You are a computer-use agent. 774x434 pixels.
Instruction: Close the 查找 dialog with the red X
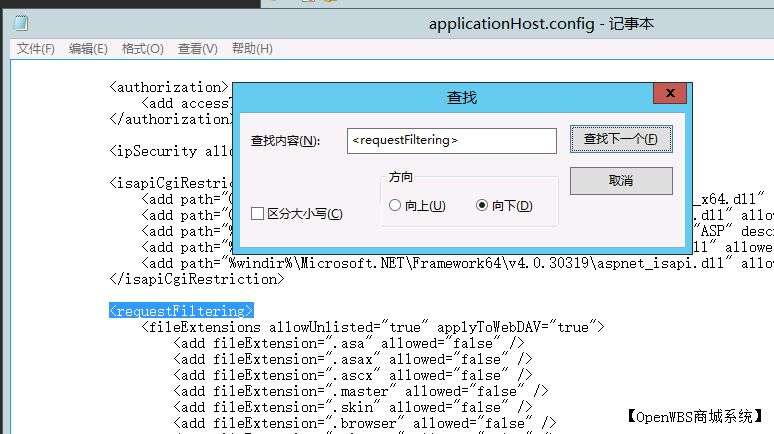669,94
